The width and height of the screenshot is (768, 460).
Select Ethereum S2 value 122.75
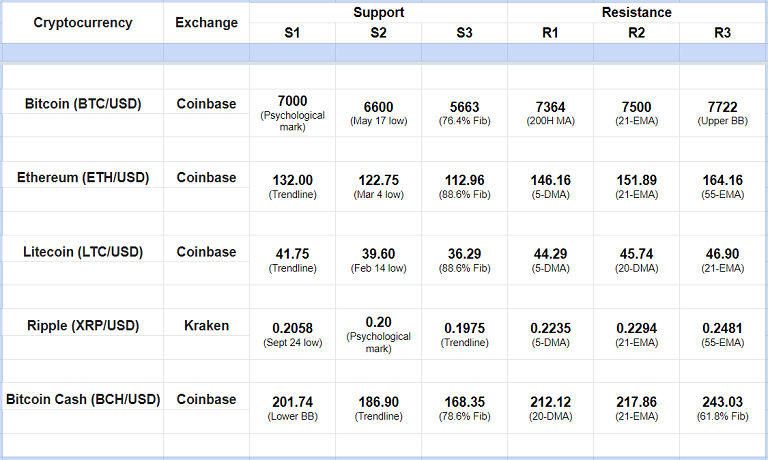(378, 180)
